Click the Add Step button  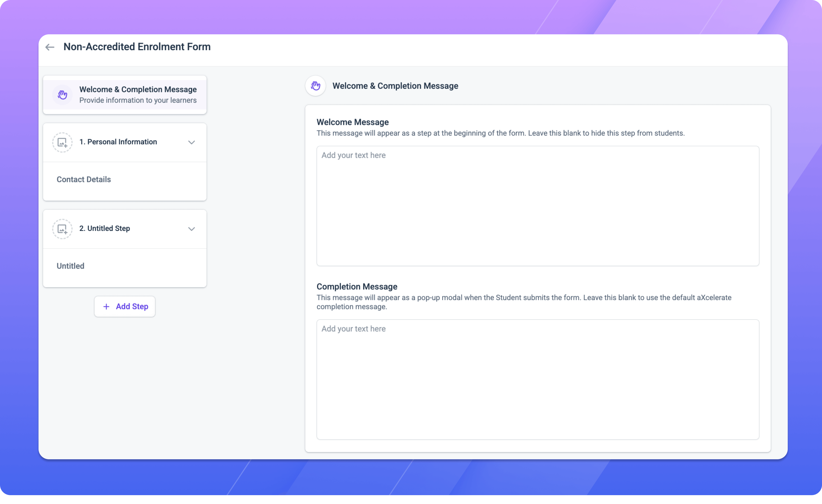[x=125, y=306]
